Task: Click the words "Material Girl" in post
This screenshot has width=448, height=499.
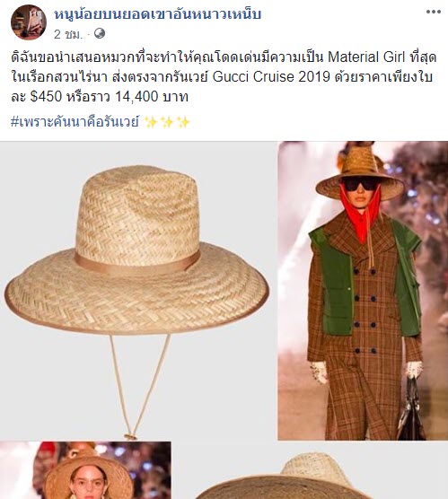Action: pos(366,57)
